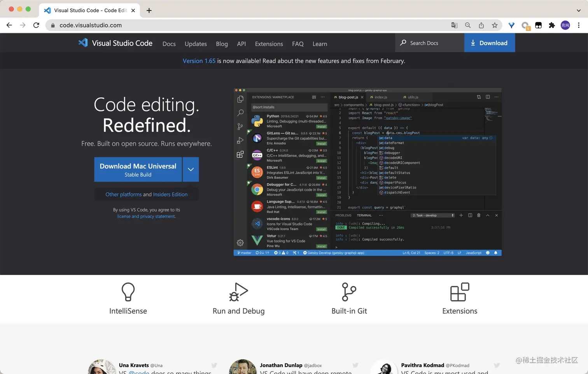Screen dimensions: 588x374
Task: Open the '2: Task - develop' terminal dropdown in preview
Action: pos(433,215)
